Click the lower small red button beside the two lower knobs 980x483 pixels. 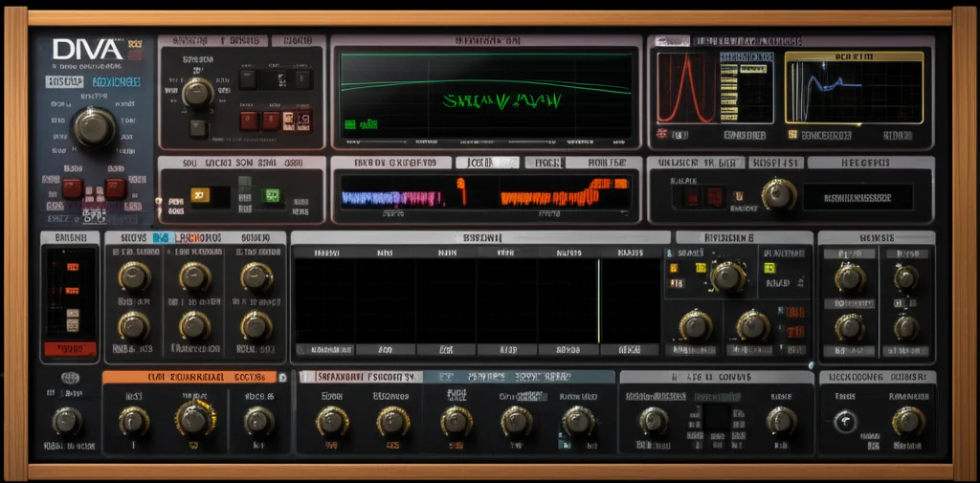click(794, 331)
